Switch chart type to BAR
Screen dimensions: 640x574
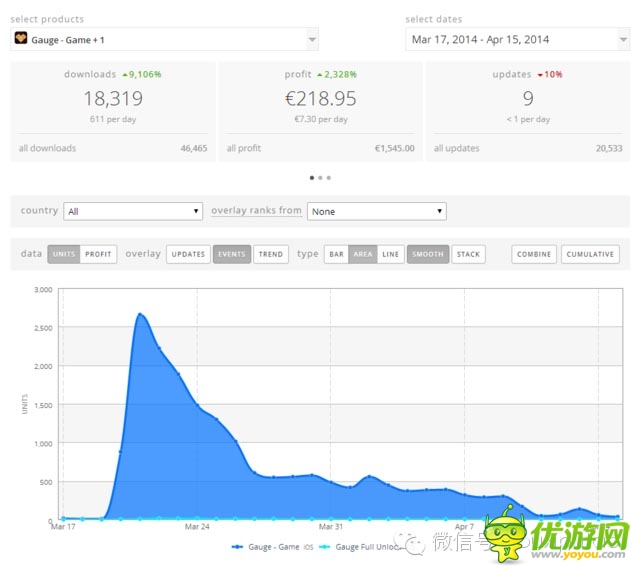tap(336, 254)
